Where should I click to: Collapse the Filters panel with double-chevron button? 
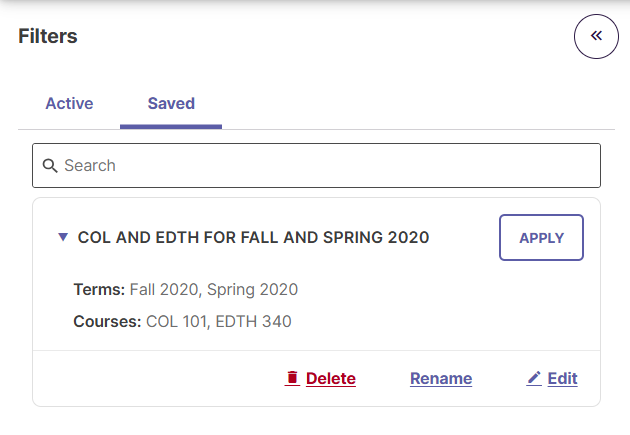coord(596,37)
